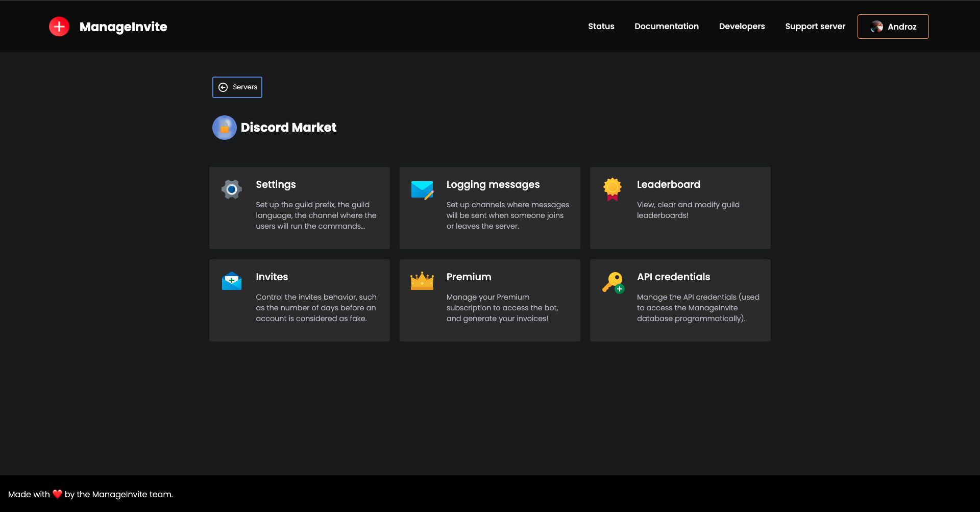Viewport: 980px width, 512px height.
Task: Open the Status page
Action: coord(601,27)
